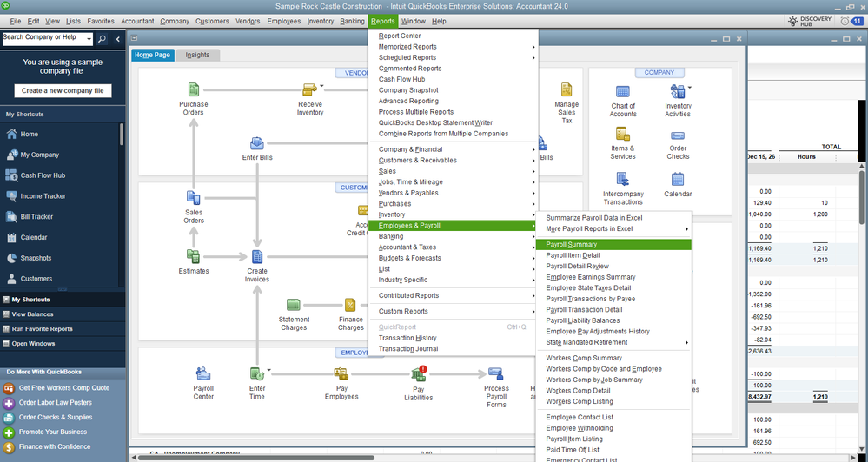The width and height of the screenshot is (868, 462).
Task: Click Order Labor Law Posters
Action: point(55,403)
